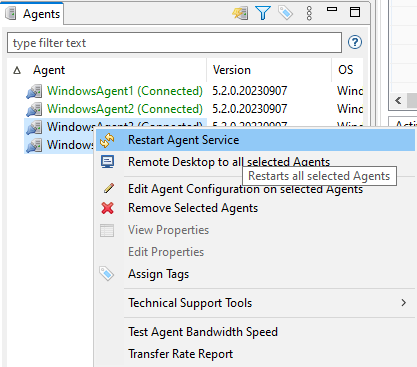This screenshot has height=367, width=417.
Task: Click the pencil Edit Agent Configuration icon
Action: pos(109,188)
